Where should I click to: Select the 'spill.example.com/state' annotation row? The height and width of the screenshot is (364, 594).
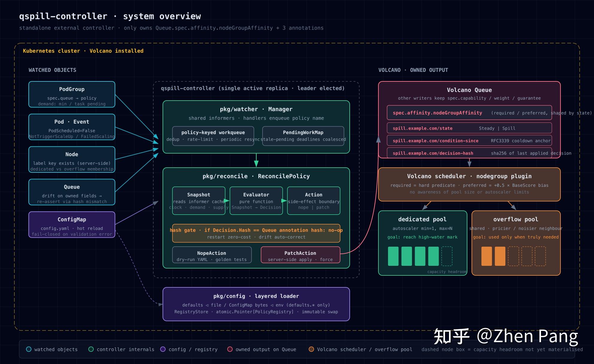click(469, 128)
